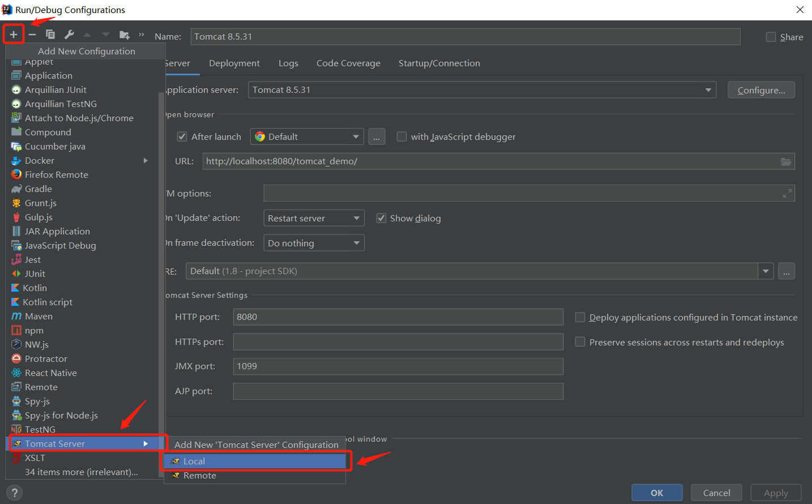Click the Protractor icon

click(16, 358)
